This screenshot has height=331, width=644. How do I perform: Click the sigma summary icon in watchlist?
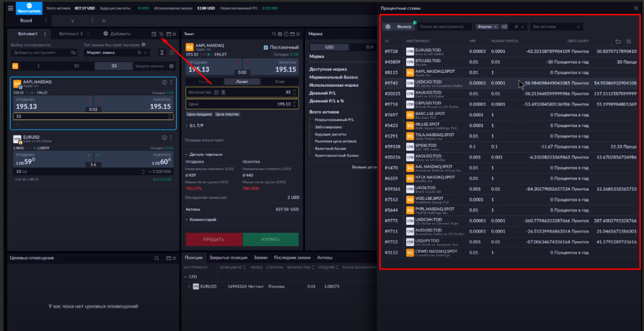pyautogui.click(x=162, y=53)
